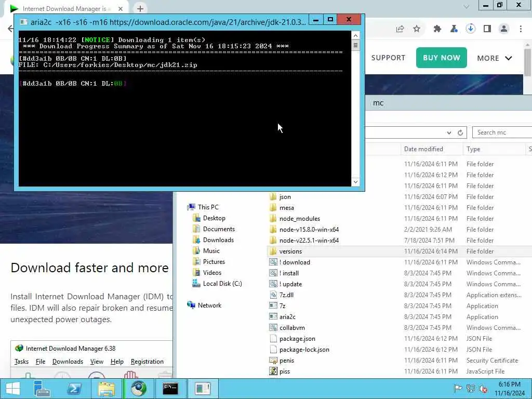This screenshot has width=532, height=399.
Task: Select the penis security certificate file
Action: tap(286, 361)
